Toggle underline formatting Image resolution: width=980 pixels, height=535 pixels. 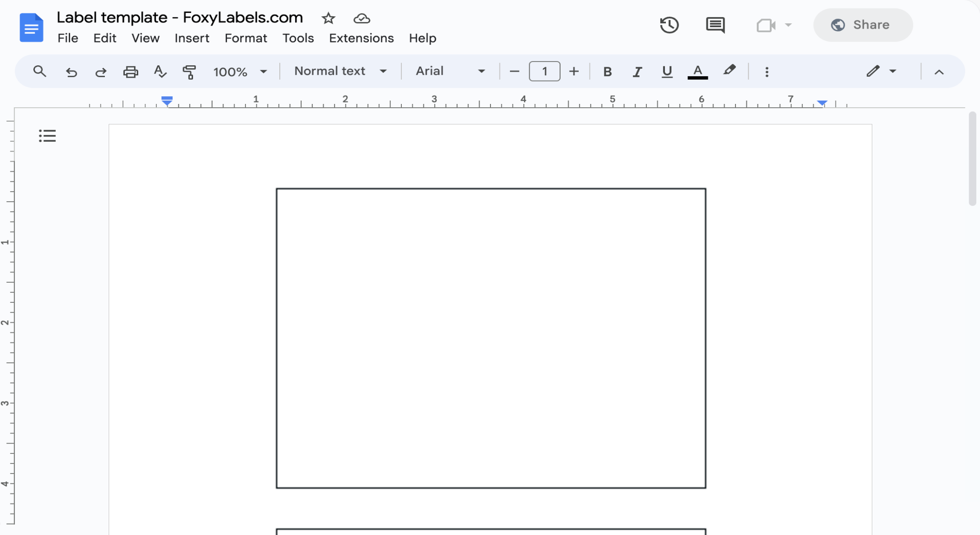click(666, 72)
